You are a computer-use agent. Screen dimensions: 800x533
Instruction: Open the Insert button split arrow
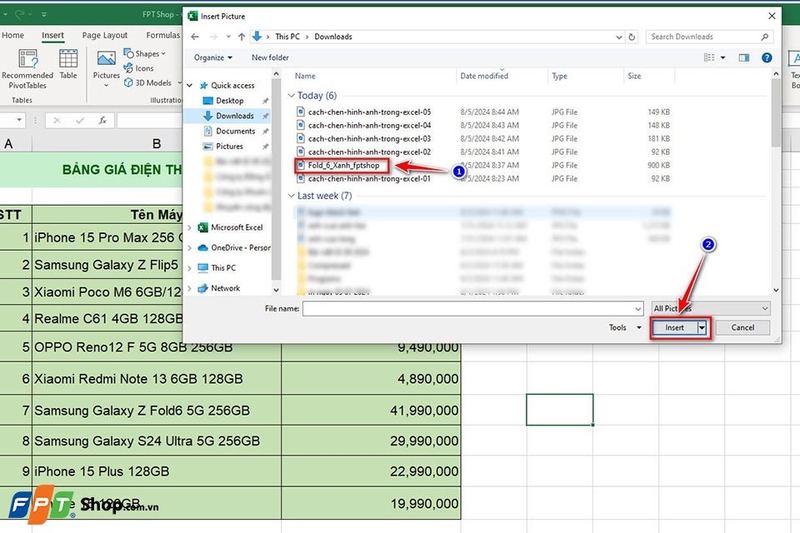pos(702,327)
